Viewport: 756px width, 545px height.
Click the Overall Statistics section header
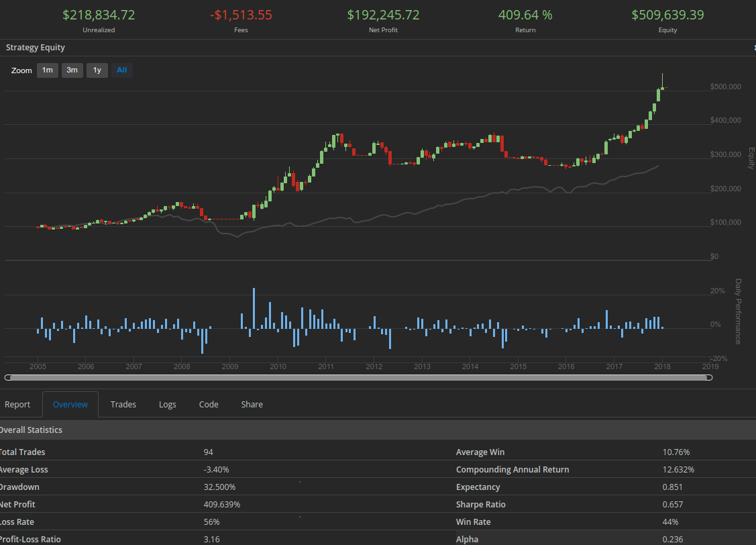click(x=31, y=430)
